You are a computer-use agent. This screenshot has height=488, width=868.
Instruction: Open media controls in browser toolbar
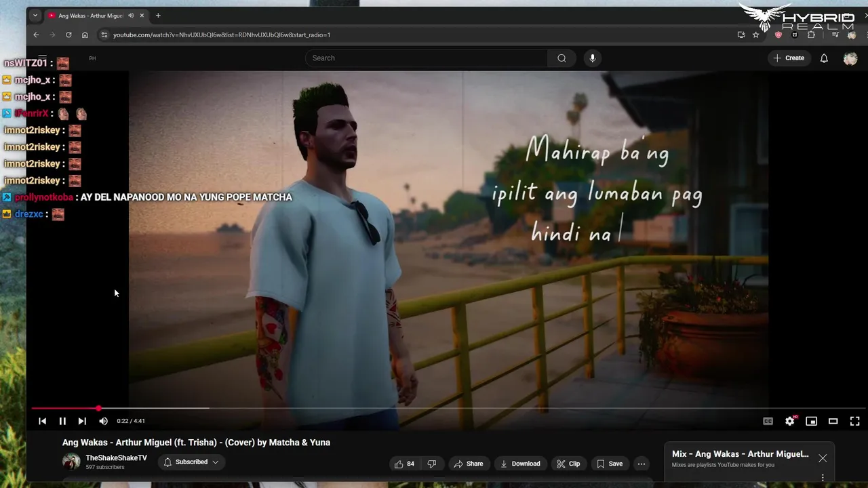pos(835,35)
